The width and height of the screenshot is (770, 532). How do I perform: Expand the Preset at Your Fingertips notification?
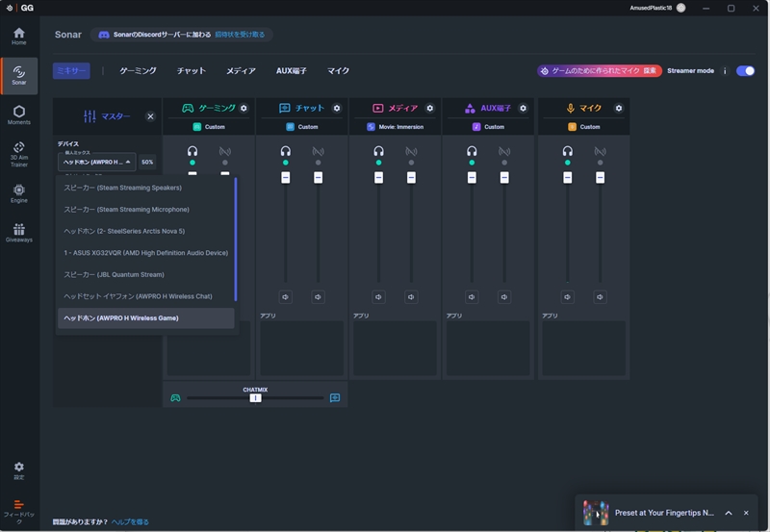[729, 513]
